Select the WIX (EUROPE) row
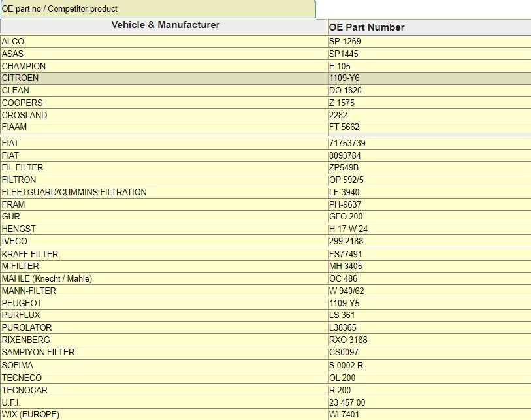The image size is (531, 420). click(265, 415)
